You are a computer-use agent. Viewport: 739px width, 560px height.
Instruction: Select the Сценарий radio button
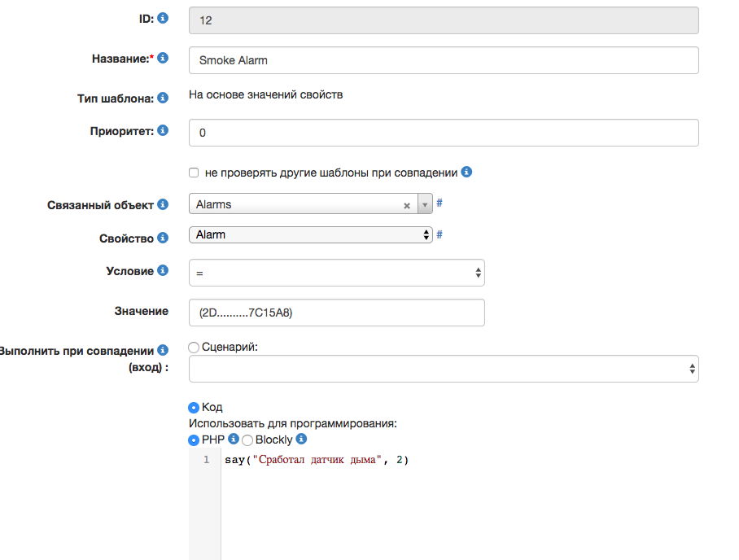coord(194,348)
